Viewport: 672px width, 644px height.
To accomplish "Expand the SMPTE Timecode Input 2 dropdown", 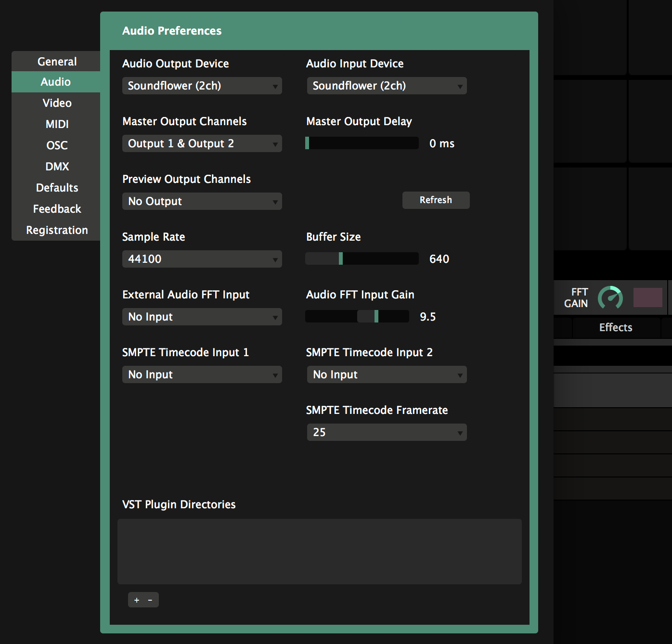I will pyautogui.click(x=387, y=374).
